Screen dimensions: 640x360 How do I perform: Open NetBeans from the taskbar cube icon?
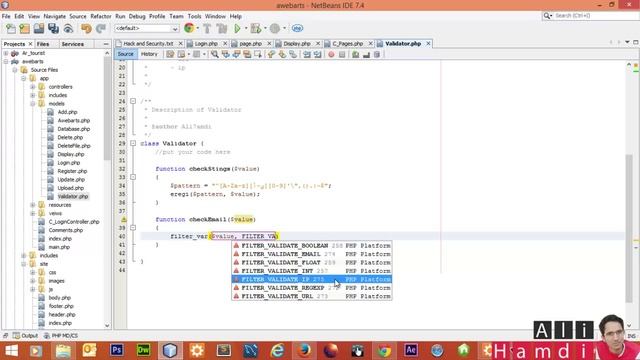pyautogui.click(x=170, y=350)
